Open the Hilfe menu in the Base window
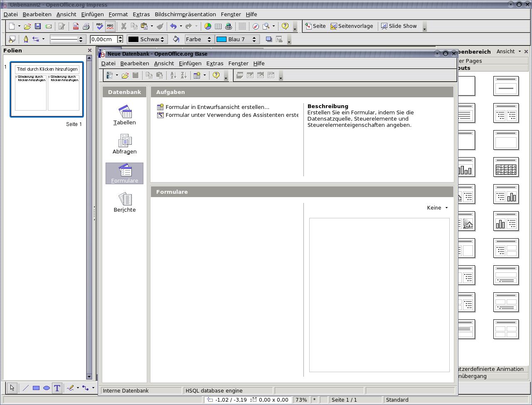Image resolution: width=532 pixels, height=405 pixels. tap(259, 63)
